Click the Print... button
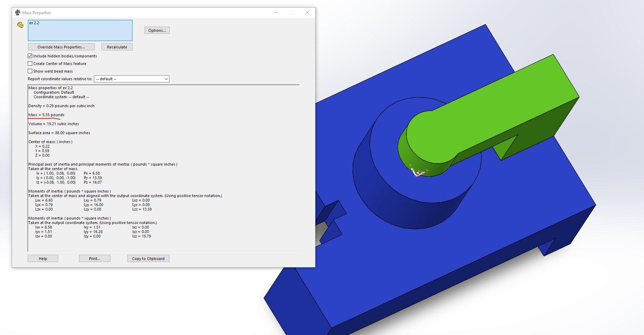The width and height of the screenshot is (644, 335). tap(95, 258)
